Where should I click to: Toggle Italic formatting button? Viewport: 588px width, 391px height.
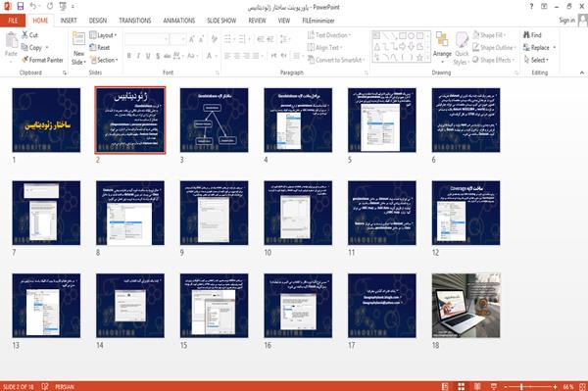pos(138,56)
